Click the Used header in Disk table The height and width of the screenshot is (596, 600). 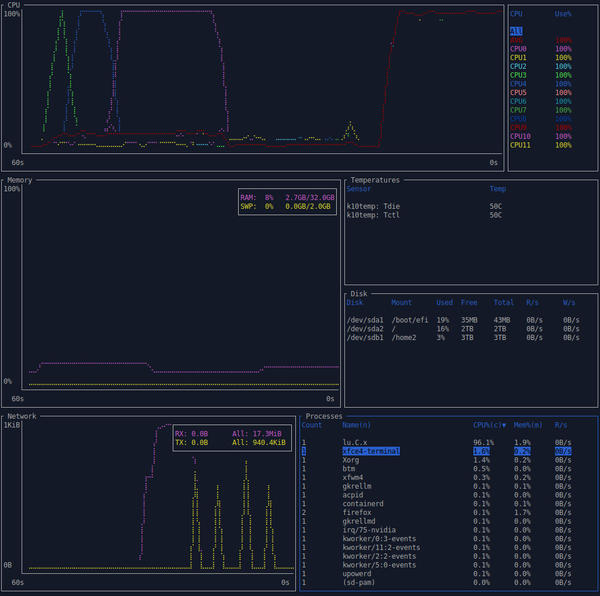pos(444,303)
